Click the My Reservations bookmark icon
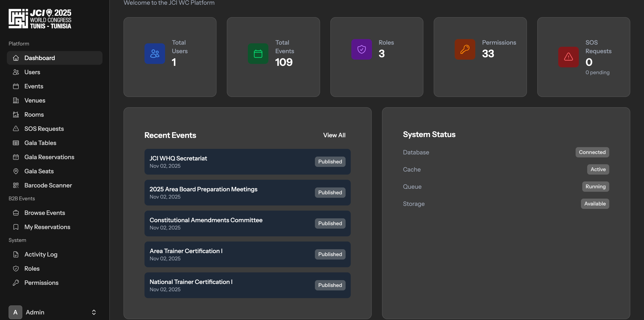 16,227
